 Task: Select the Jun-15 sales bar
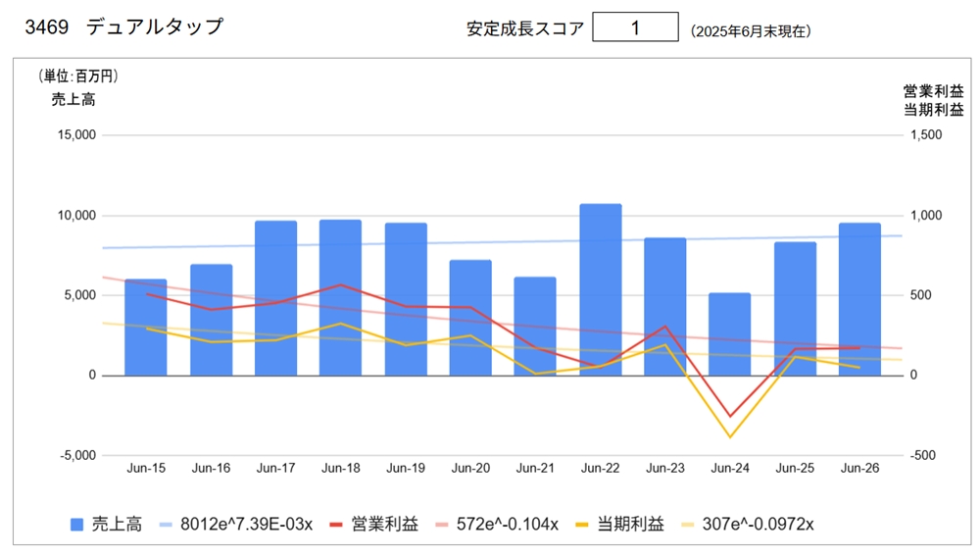click(x=146, y=327)
